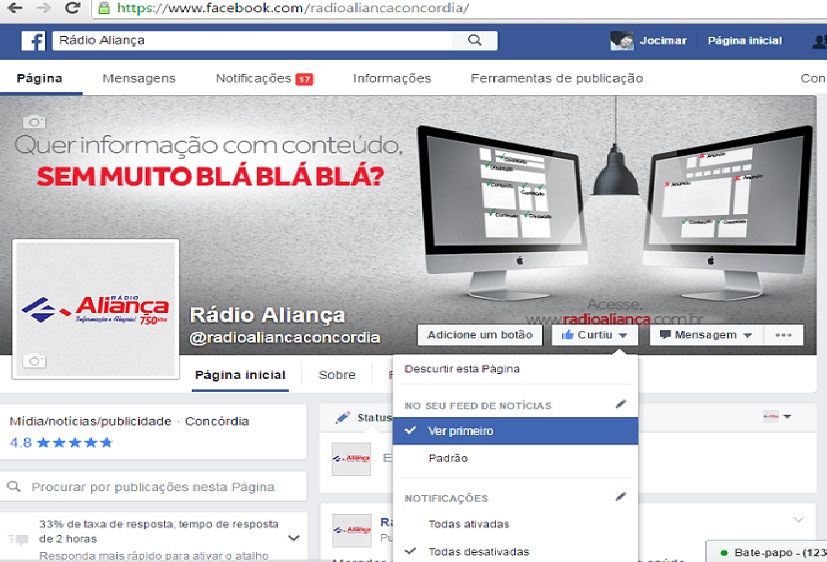Open Jocimar profile picture
The height and width of the screenshot is (562, 827).
622,41
